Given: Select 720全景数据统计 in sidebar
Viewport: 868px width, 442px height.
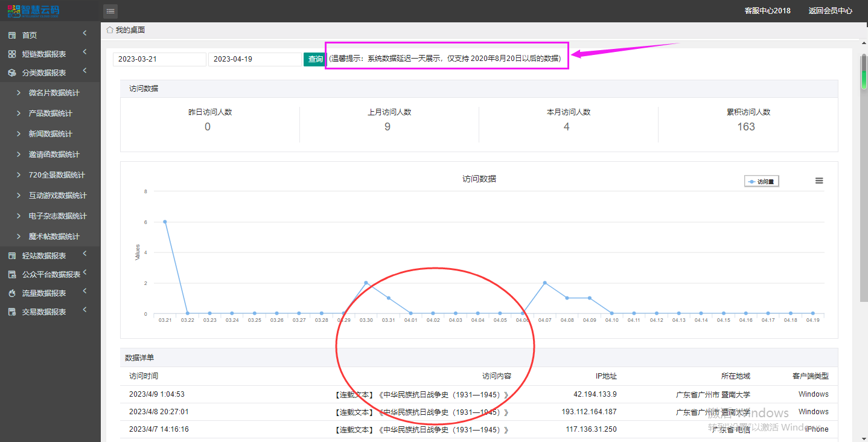Looking at the screenshot, I should point(57,175).
